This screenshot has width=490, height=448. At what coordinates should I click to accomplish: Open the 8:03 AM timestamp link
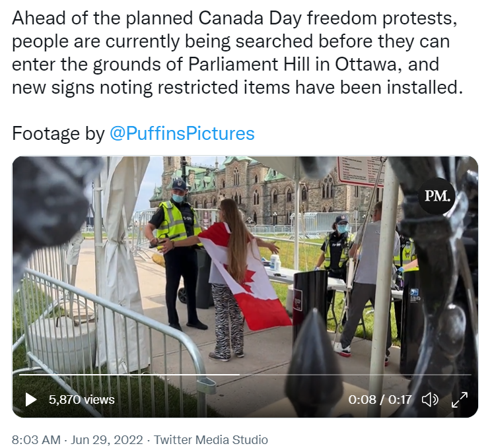coord(36,439)
